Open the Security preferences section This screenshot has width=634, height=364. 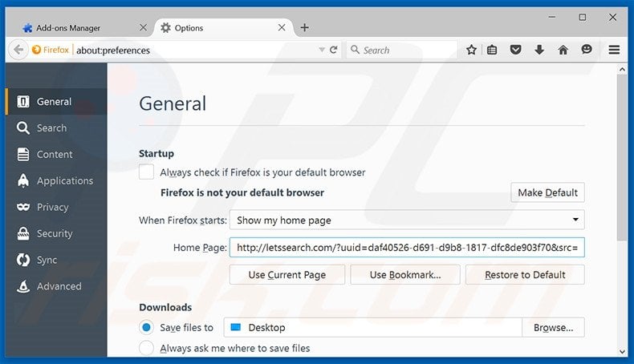coord(56,233)
